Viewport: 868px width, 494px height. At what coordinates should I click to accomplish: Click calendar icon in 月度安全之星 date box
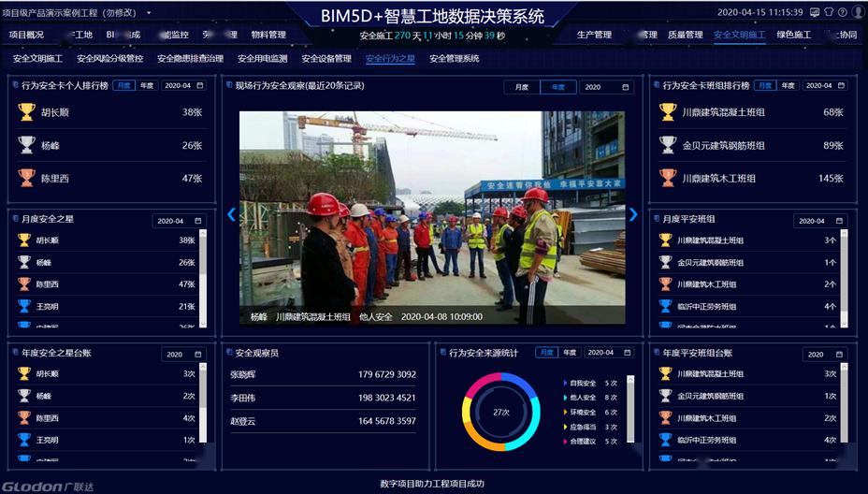198,221
